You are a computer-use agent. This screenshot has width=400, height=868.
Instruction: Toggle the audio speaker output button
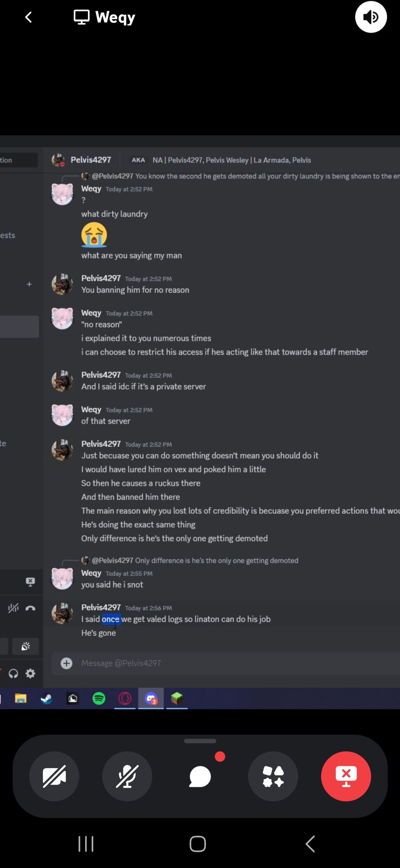point(371,17)
